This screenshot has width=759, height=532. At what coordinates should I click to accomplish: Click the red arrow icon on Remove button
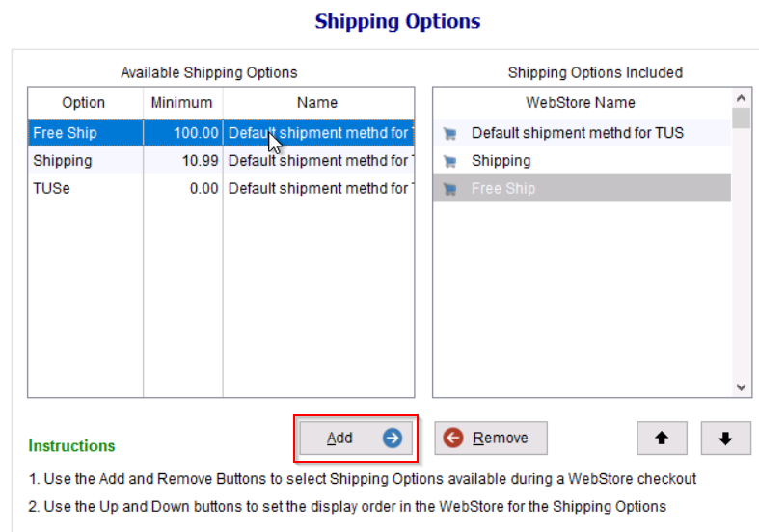tap(452, 438)
